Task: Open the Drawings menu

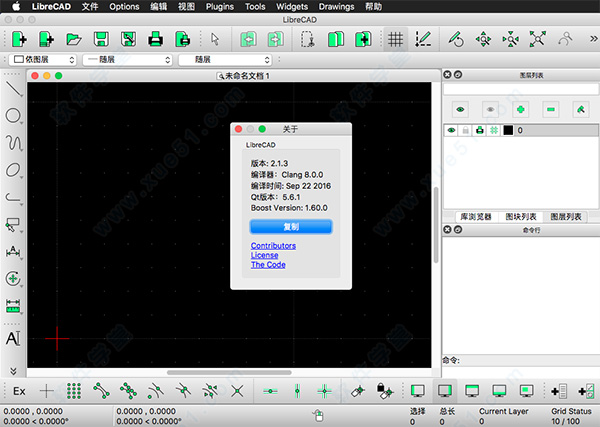Action: pyautogui.click(x=336, y=7)
